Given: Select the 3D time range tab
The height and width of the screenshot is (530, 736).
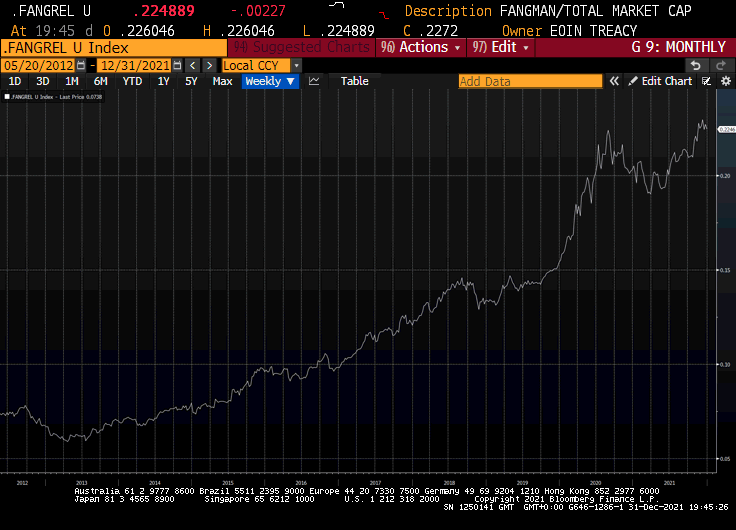Looking at the screenshot, I should coord(43,81).
